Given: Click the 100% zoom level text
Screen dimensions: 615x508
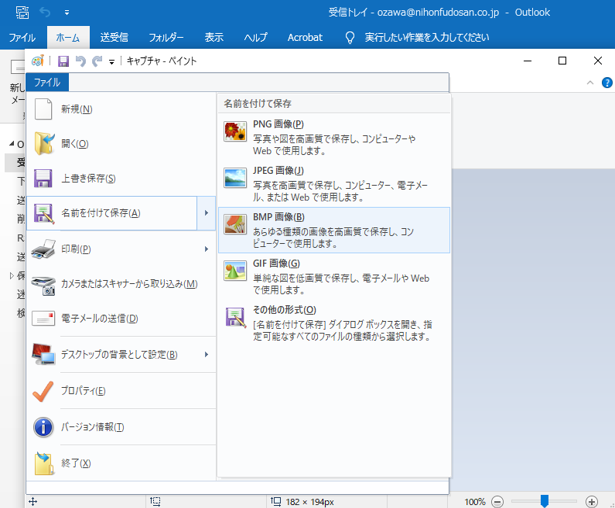Looking at the screenshot, I should click(475, 502).
